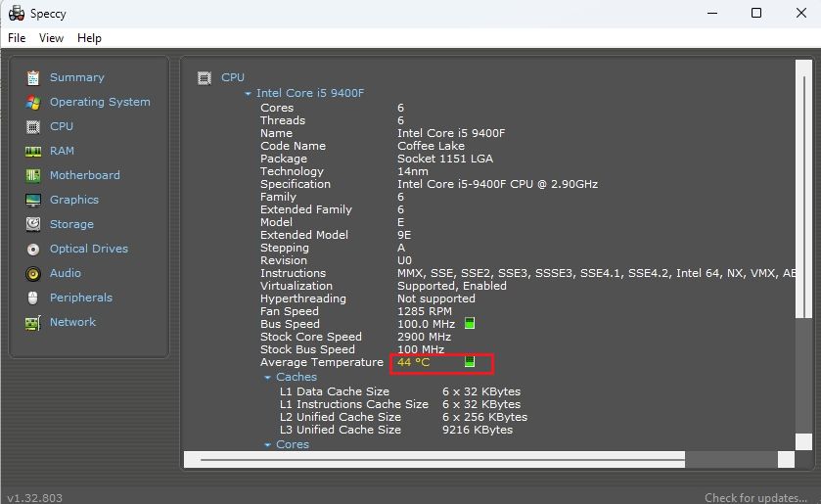Open the View menu
The height and width of the screenshot is (504, 821).
click(51, 38)
